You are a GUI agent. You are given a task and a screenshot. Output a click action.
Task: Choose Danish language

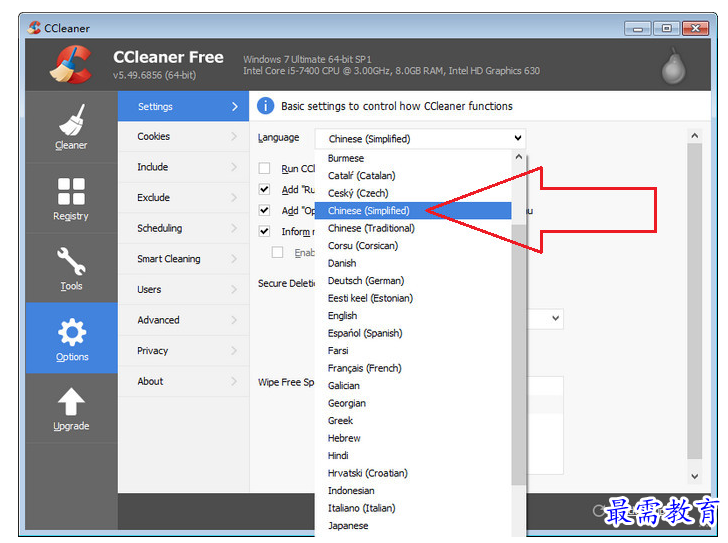(x=413, y=263)
